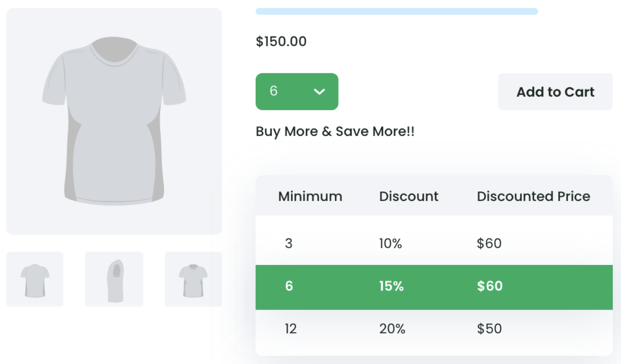Click the Buy More & Save More heading
Screen dimensions: 621x364
pos(335,131)
